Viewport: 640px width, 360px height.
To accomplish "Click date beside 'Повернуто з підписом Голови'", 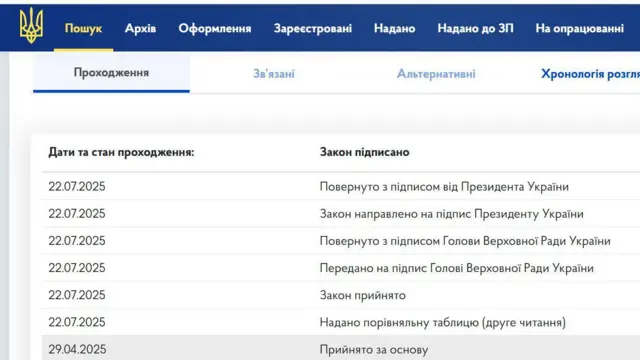I will click(77, 241).
